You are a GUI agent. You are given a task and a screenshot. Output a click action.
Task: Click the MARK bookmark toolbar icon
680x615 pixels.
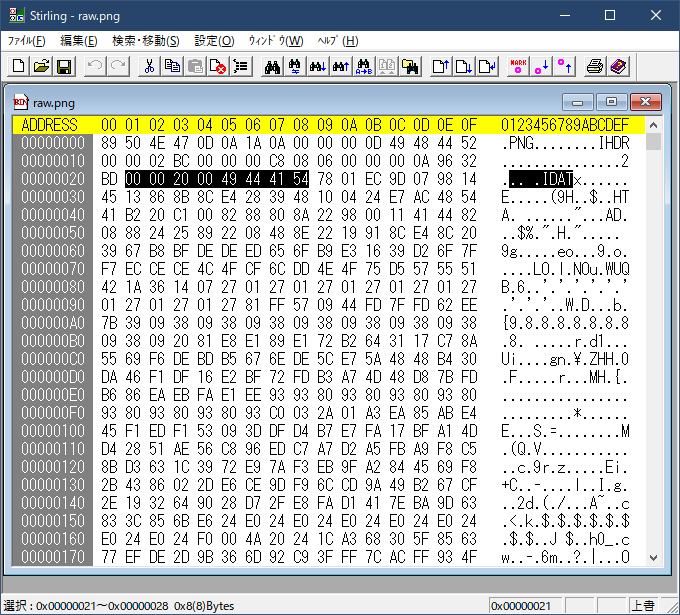pyautogui.click(x=518, y=67)
